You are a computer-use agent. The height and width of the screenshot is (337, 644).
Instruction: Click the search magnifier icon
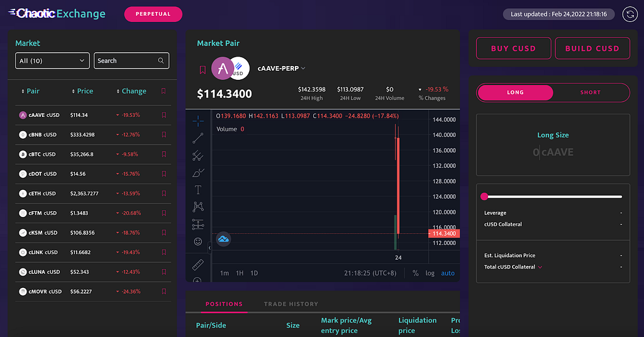[161, 61]
